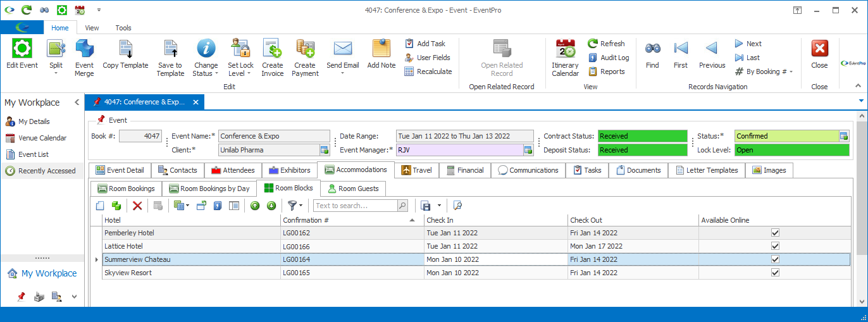Toggle Available Online for Skyview Resort
868x322 pixels.
click(x=775, y=273)
